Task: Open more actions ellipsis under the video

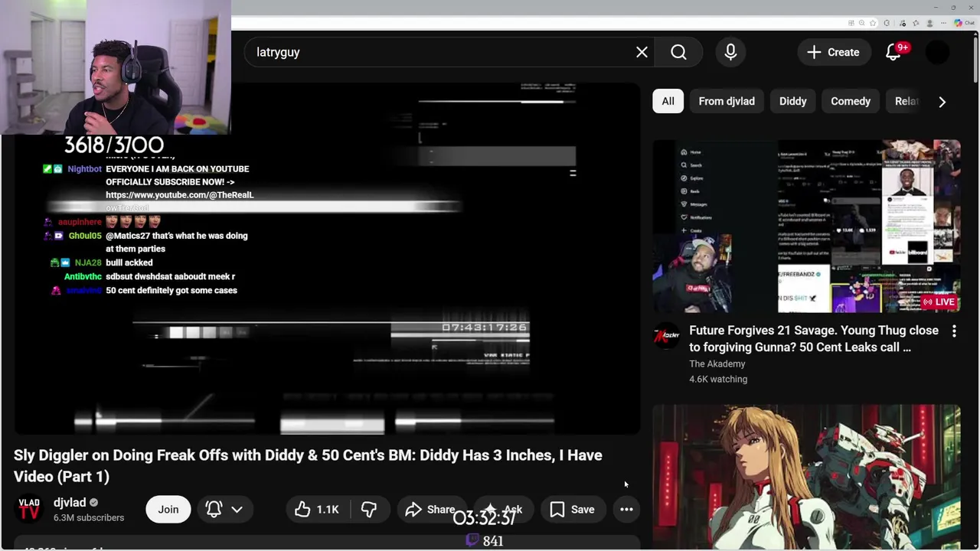Action: coord(626,509)
